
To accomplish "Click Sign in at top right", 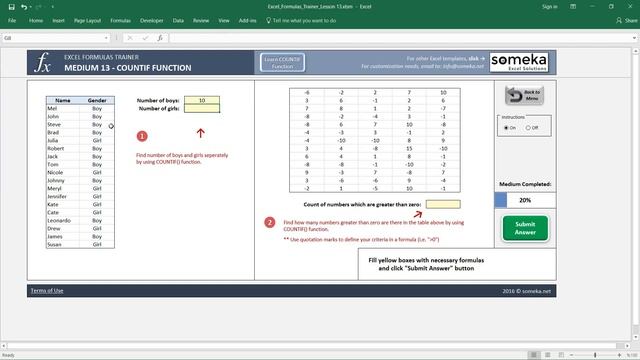I will point(549,7).
